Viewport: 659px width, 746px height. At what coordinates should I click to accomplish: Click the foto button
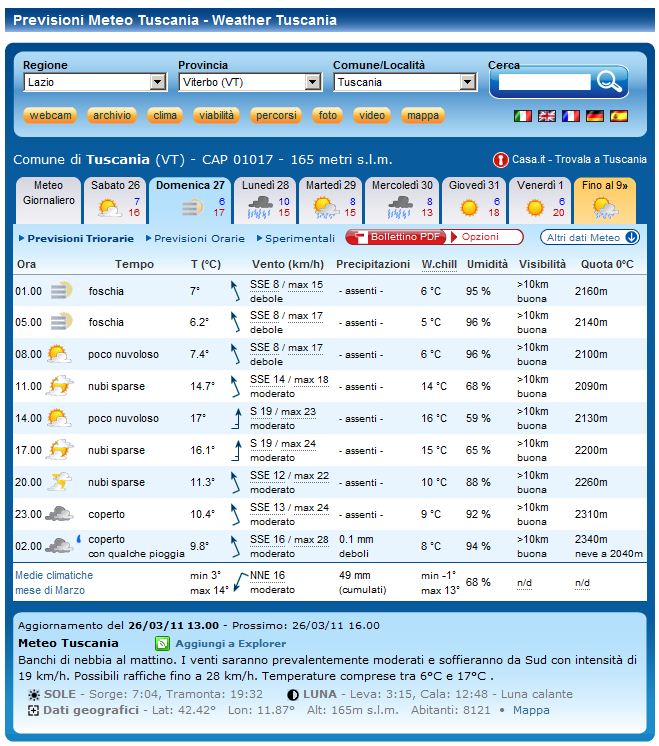click(327, 116)
